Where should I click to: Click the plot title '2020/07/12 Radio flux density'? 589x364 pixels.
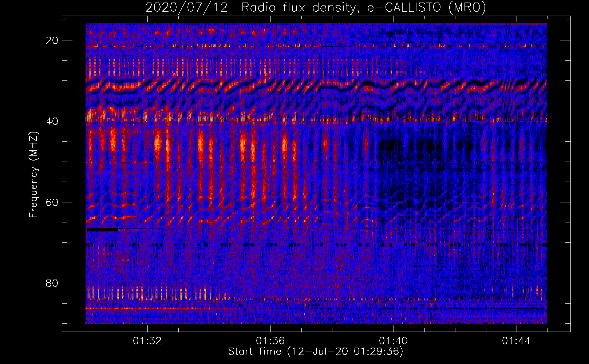tap(316, 7)
